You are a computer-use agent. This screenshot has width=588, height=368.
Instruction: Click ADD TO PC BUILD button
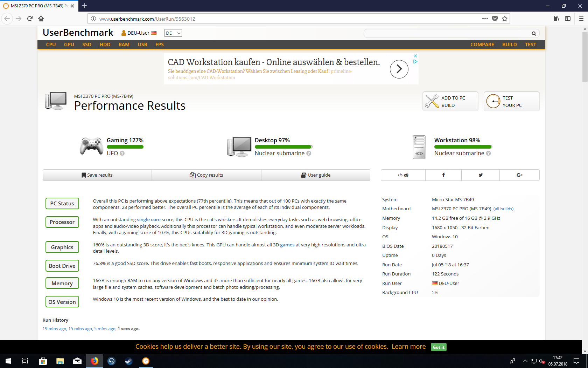coord(450,101)
